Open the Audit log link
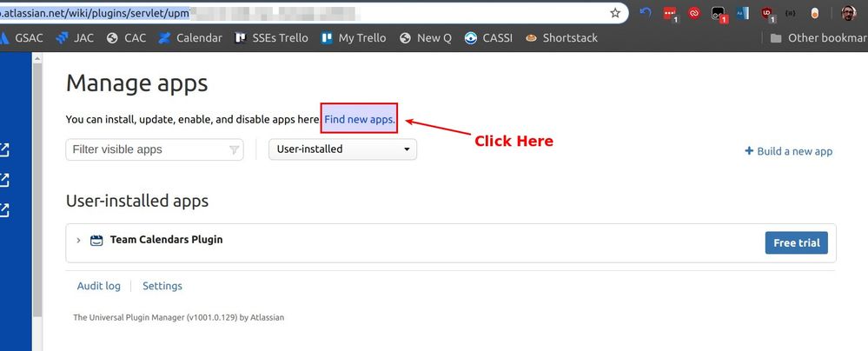Viewport: 868px width, 351px height. click(x=98, y=286)
